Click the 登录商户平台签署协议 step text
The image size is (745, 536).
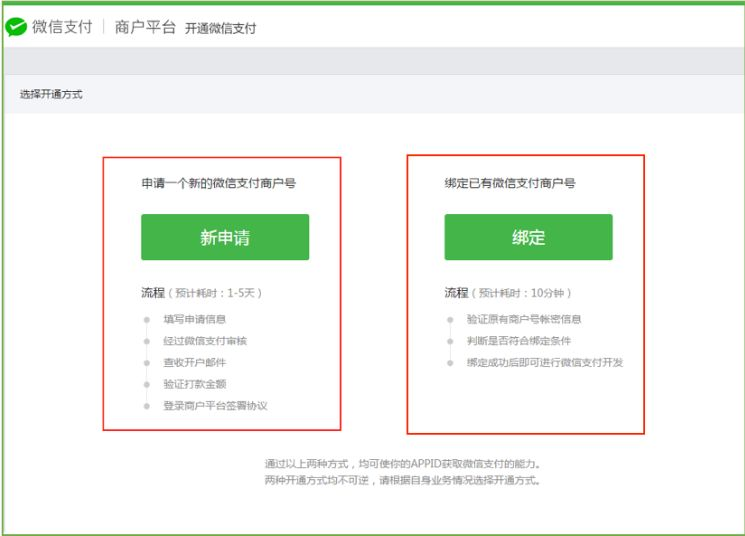tap(215, 406)
